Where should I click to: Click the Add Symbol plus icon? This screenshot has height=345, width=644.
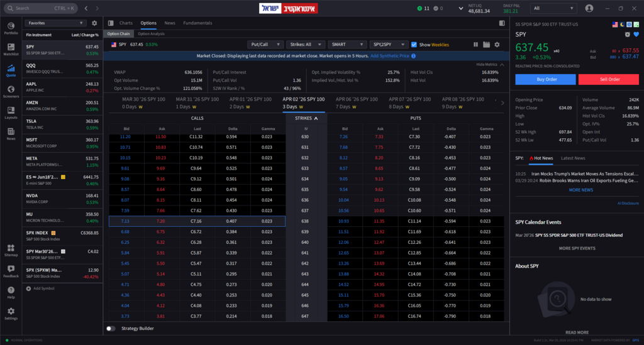pos(28,288)
